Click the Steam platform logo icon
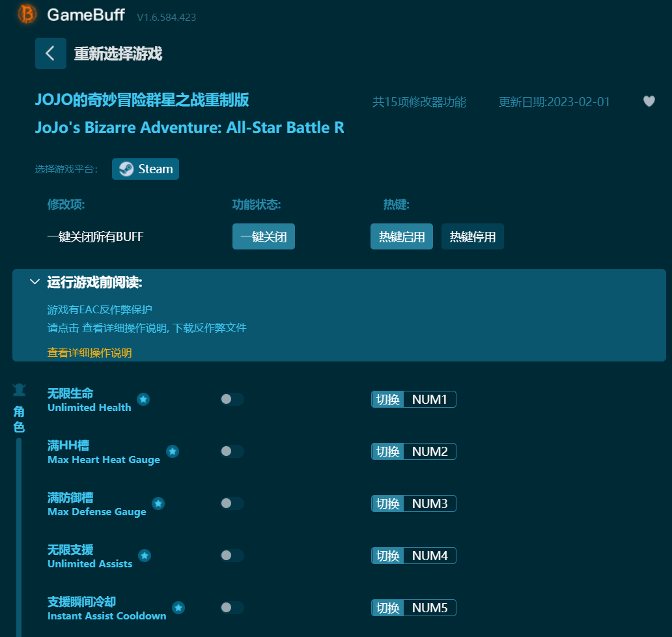Viewport: 672px width, 637px height. click(126, 169)
